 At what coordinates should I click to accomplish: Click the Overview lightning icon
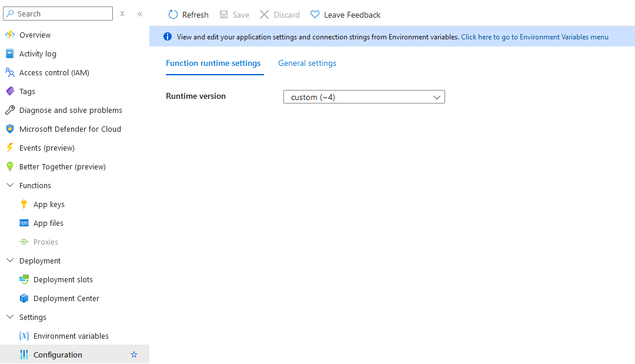(x=10, y=35)
